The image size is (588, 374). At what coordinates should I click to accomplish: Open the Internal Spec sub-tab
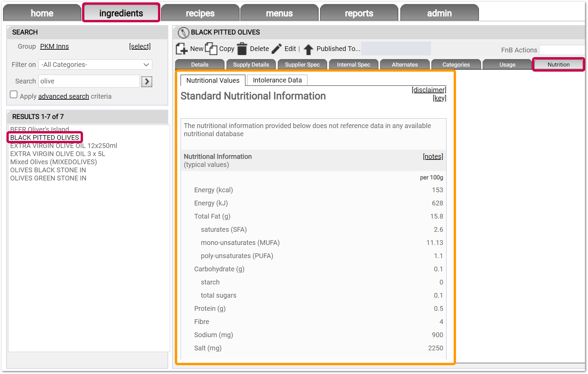(x=354, y=65)
